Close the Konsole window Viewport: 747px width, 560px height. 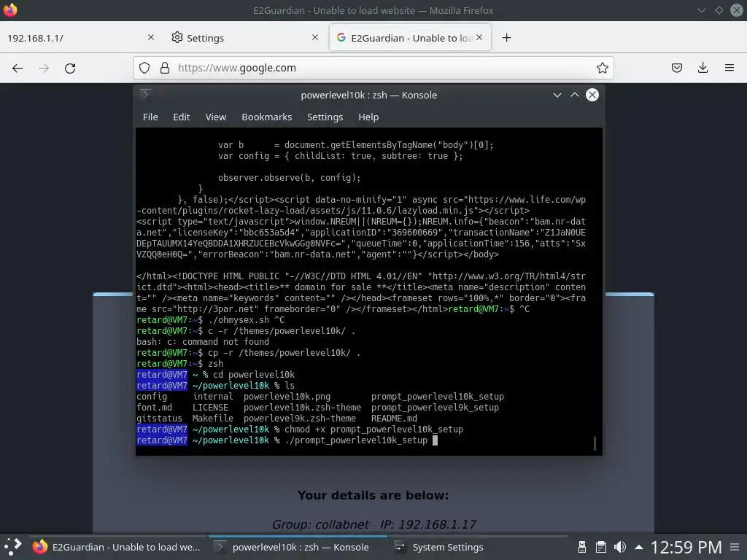[x=592, y=95]
